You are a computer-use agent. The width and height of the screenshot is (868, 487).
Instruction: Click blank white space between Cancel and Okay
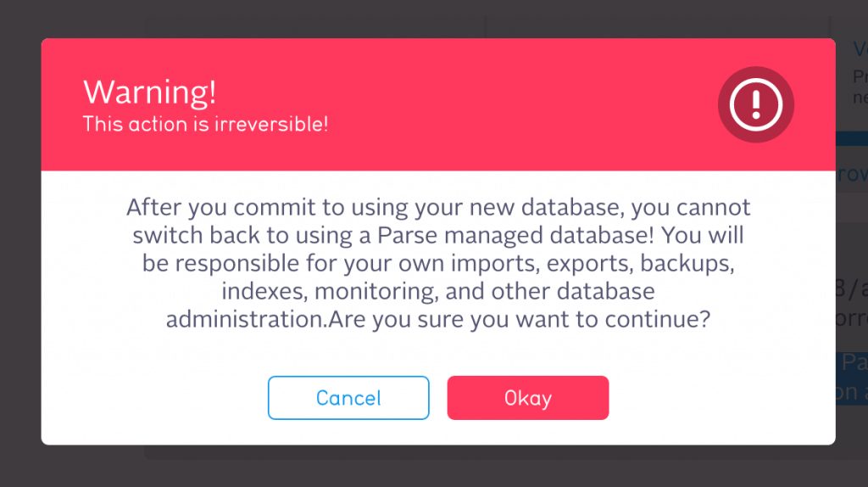[438, 398]
